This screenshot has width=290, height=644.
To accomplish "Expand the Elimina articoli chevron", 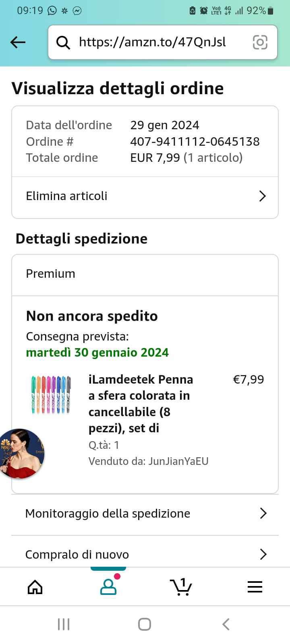I will pyautogui.click(x=263, y=196).
